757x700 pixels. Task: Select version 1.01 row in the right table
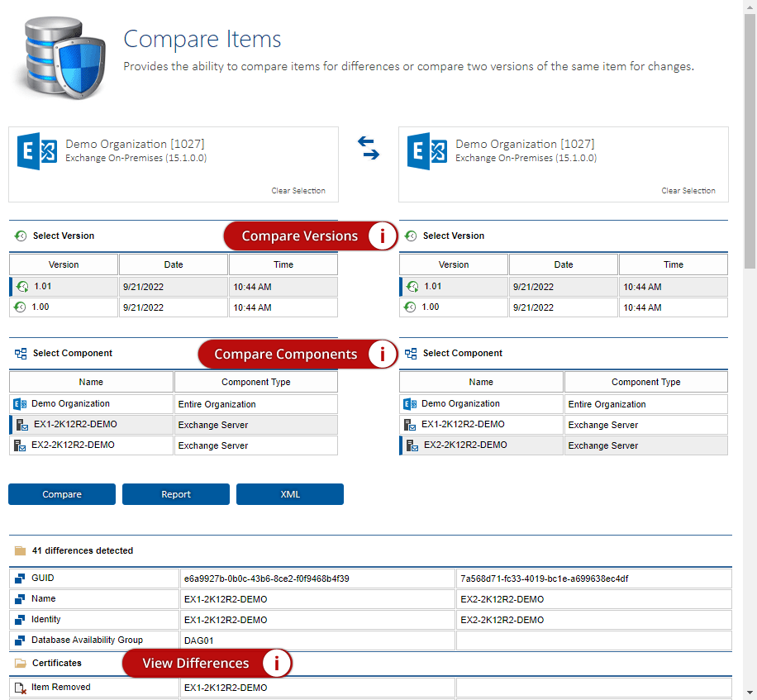click(x=564, y=287)
